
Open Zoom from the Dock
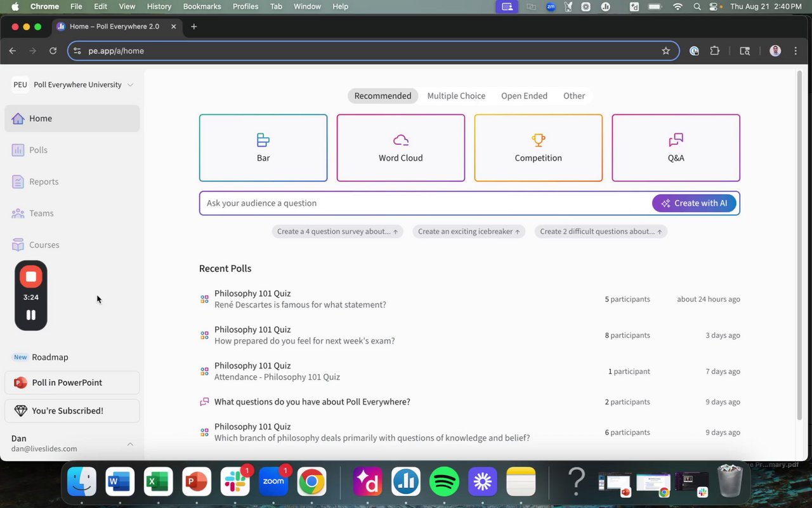[273, 482]
